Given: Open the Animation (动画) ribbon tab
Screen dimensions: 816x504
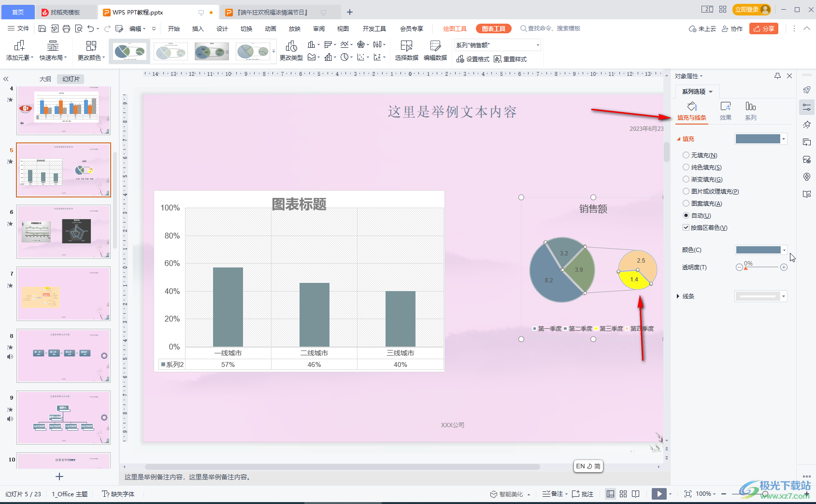Looking at the screenshot, I should click(x=271, y=28).
